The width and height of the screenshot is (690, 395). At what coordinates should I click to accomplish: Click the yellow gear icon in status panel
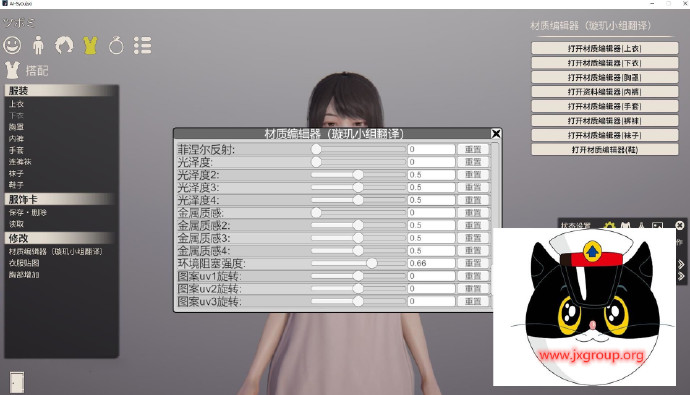609,225
